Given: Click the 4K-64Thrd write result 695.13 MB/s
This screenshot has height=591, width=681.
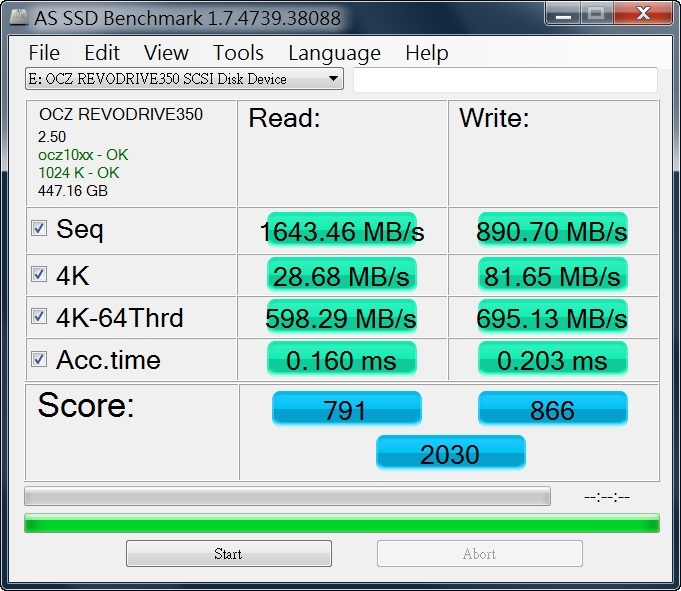Looking at the screenshot, I should (x=552, y=317).
